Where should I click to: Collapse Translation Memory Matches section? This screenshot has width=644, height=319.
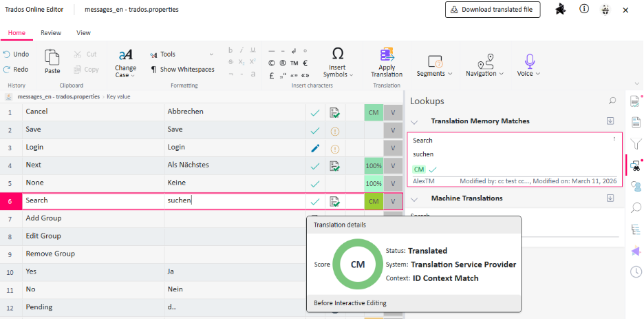click(414, 122)
